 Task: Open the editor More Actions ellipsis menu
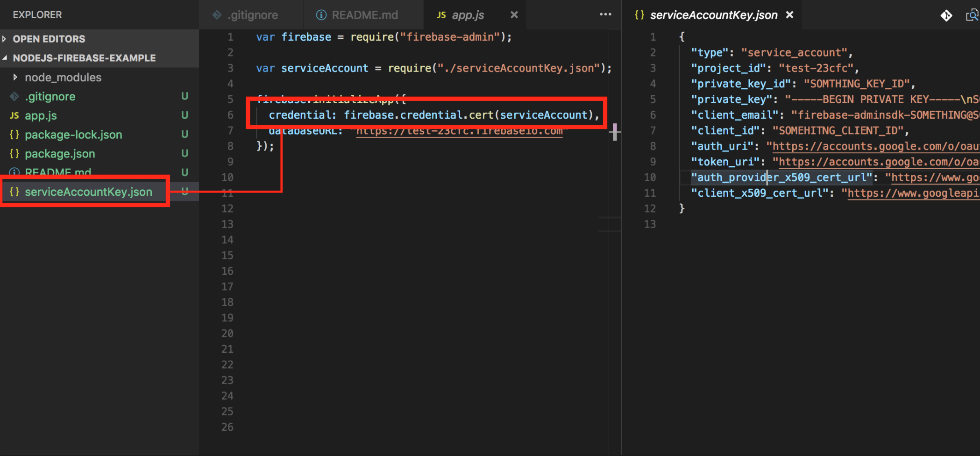pyautogui.click(x=605, y=14)
